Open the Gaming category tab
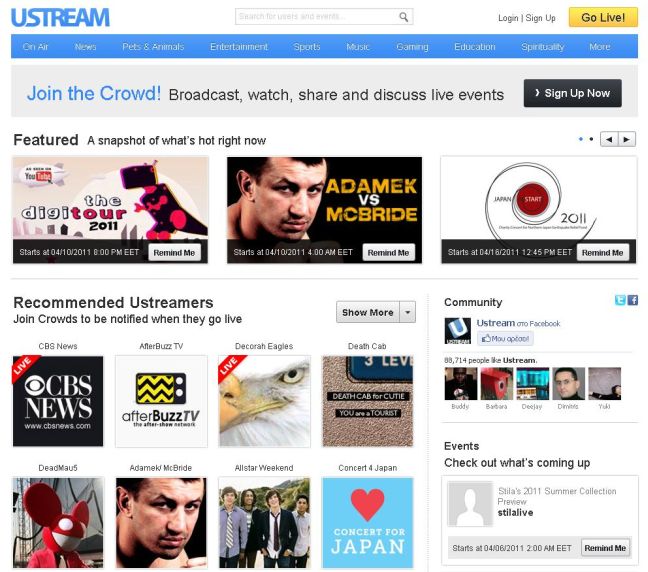 click(x=412, y=47)
